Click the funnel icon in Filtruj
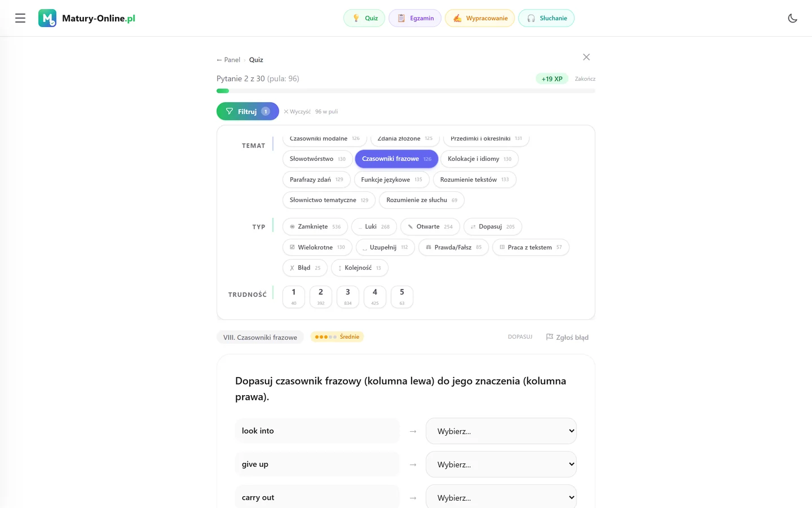Screen dimensions: 812x508 230,111
